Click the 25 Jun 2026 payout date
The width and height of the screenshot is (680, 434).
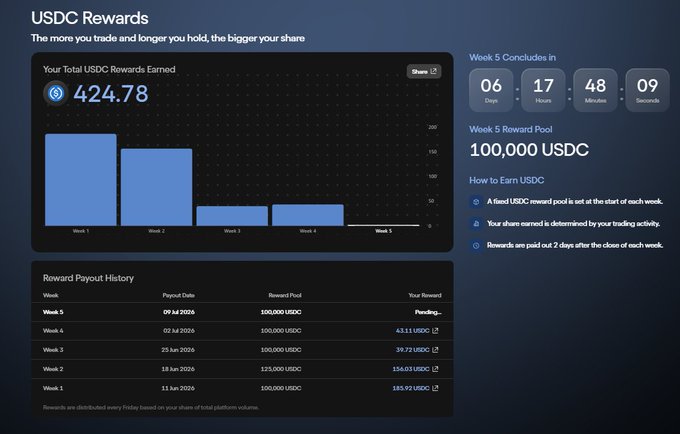pos(178,350)
